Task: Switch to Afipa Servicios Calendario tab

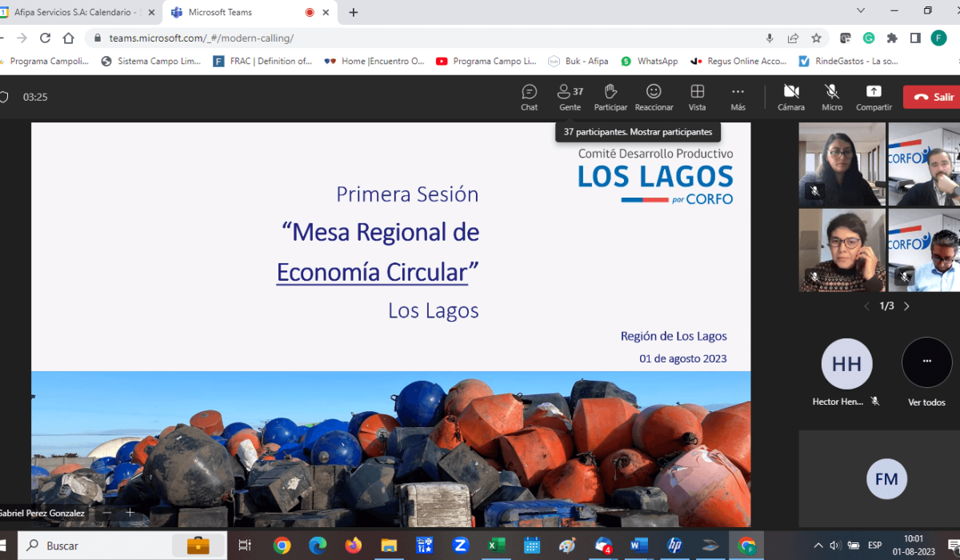Action: pos(76,12)
